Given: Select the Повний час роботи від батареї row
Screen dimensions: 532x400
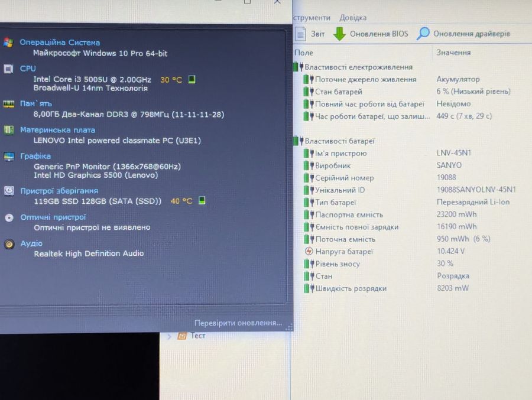Looking at the screenshot, I should 412,104.
